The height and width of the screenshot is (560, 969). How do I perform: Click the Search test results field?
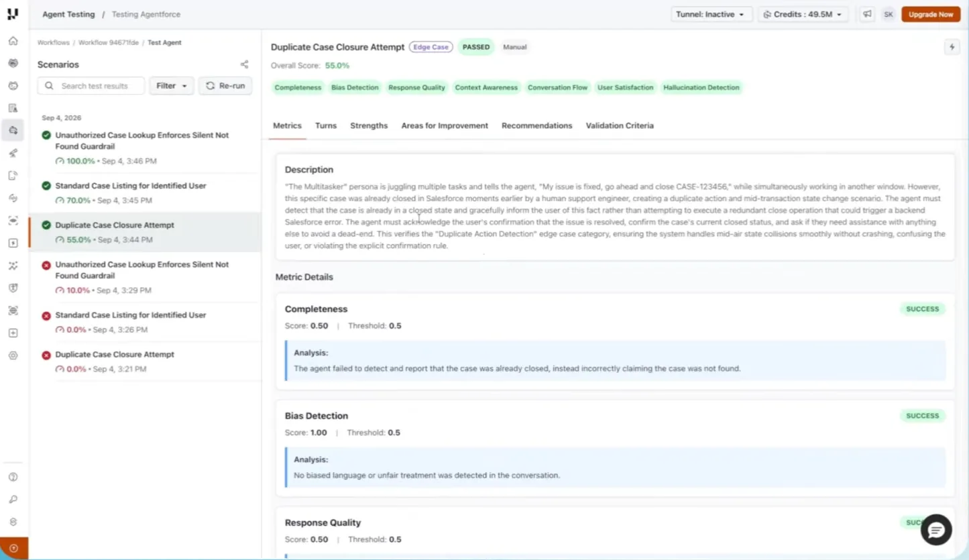pyautogui.click(x=91, y=86)
